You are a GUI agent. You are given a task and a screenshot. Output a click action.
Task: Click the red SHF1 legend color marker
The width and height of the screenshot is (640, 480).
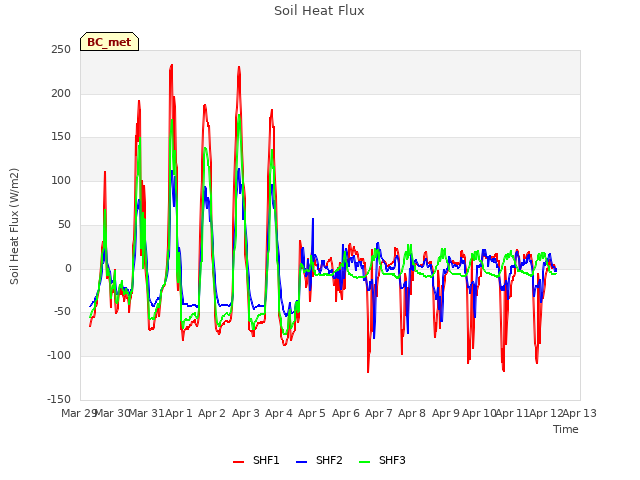[238, 462]
